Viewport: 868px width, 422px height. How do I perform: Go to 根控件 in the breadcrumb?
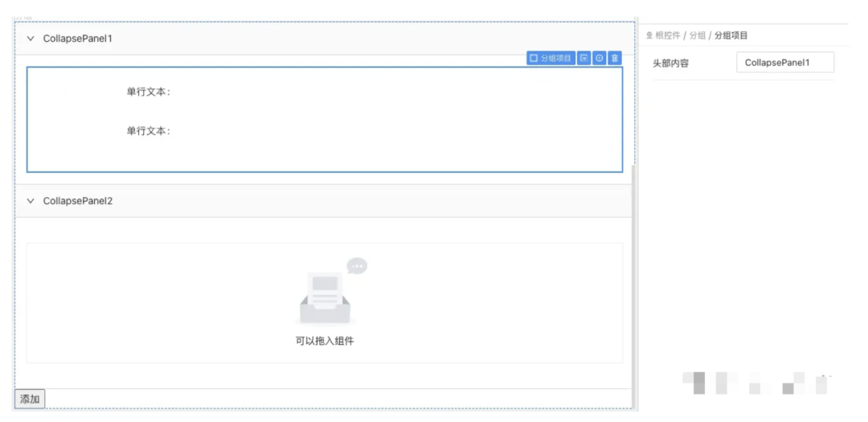pos(668,35)
